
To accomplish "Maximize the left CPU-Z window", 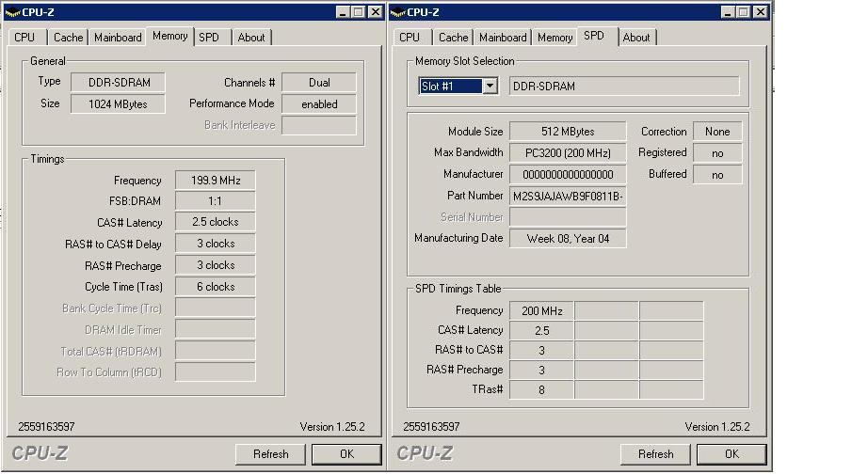I will (358, 11).
